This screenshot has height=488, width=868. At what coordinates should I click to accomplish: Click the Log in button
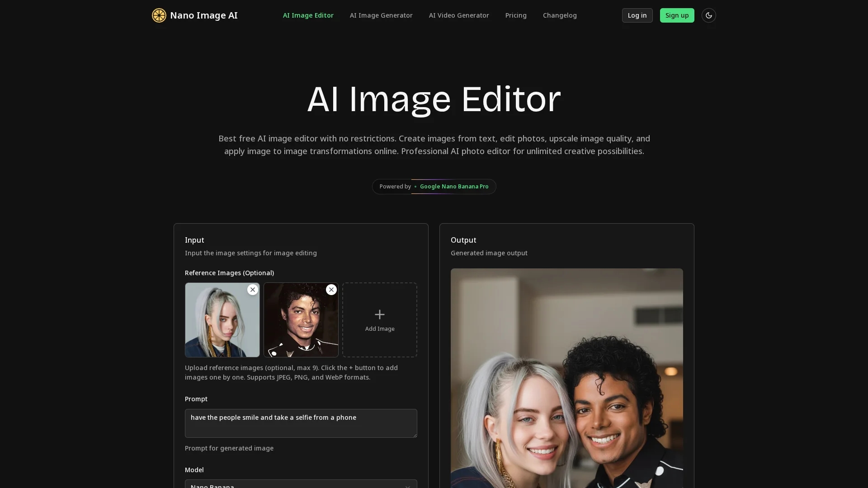[x=637, y=15]
